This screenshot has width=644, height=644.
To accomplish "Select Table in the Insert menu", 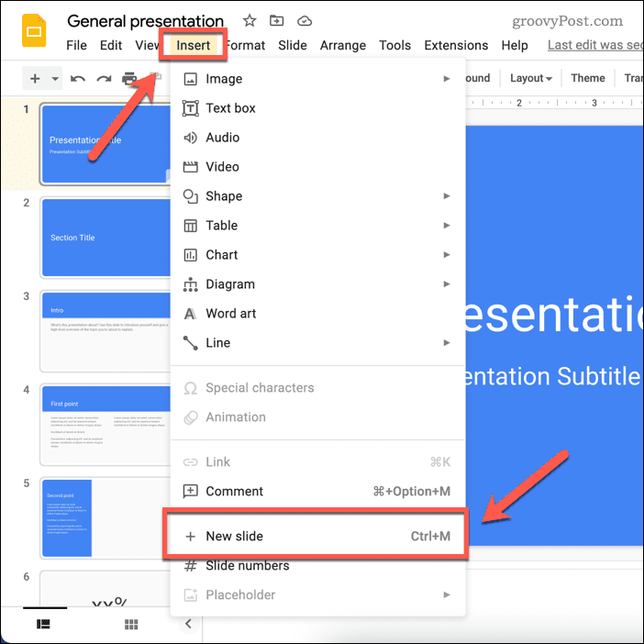I will coord(317,226).
